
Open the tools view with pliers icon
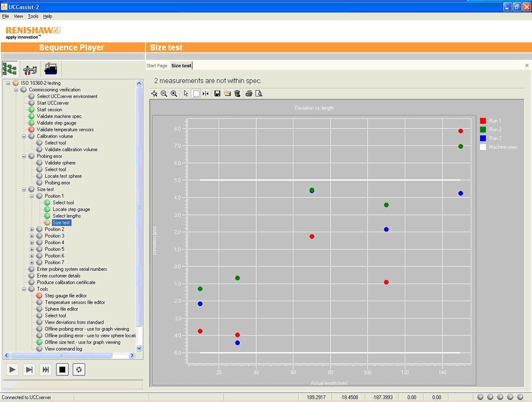pos(30,69)
